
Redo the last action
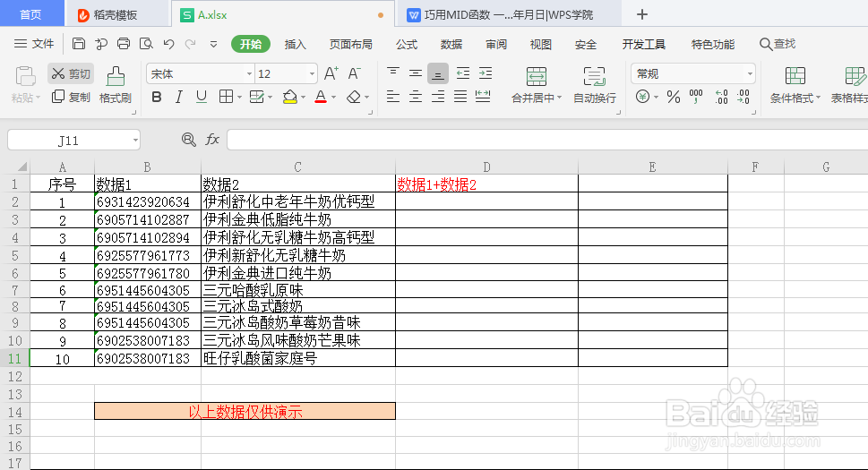coord(191,44)
